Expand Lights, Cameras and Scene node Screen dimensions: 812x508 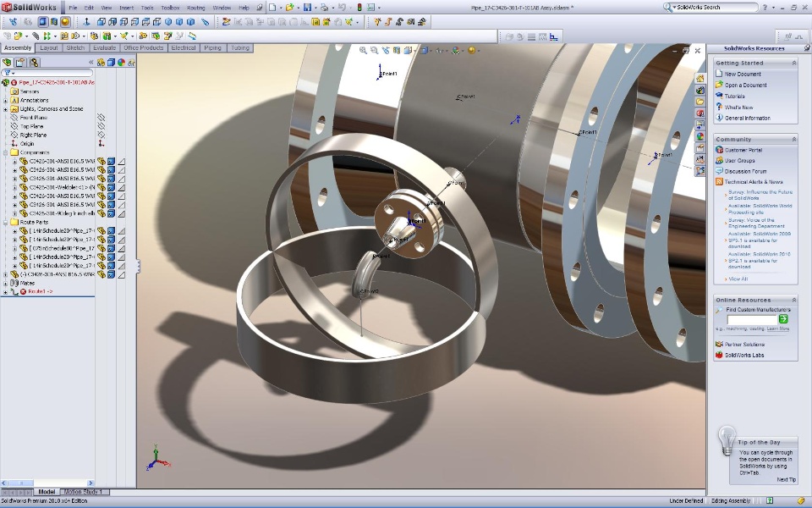6,109
